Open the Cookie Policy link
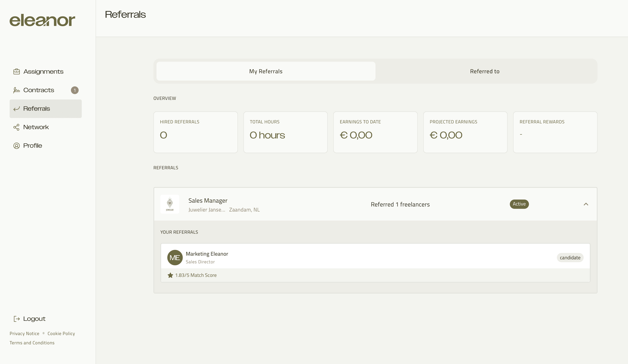The height and width of the screenshot is (364, 628). tap(61, 334)
